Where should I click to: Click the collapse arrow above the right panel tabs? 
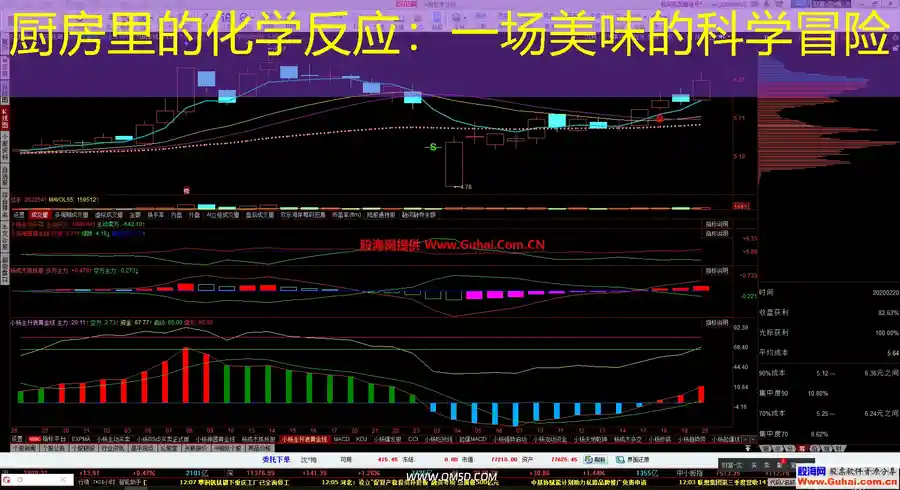tap(748, 448)
